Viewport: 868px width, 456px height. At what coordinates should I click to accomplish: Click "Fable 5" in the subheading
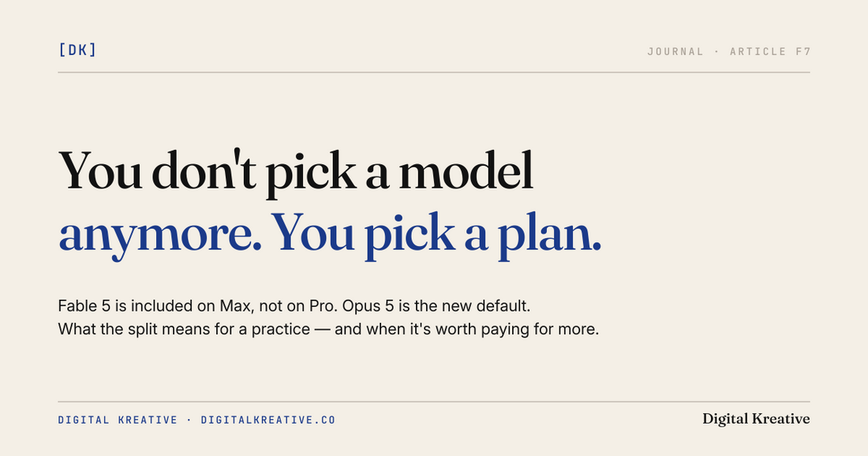[x=84, y=305]
